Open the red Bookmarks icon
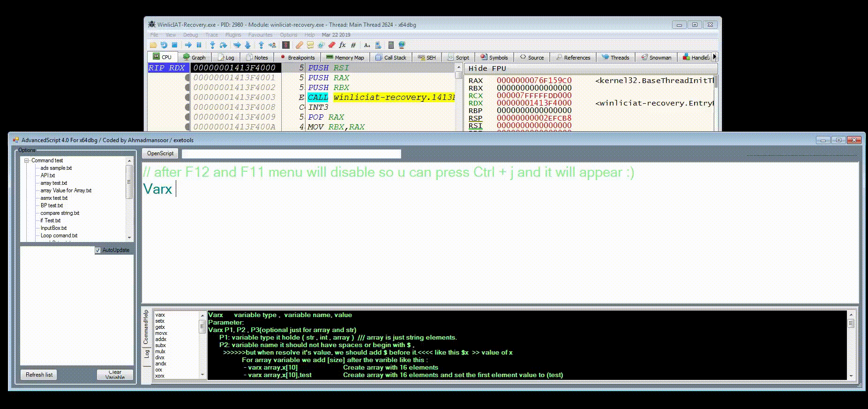The width and height of the screenshot is (868, 409). tap(332, 45)
